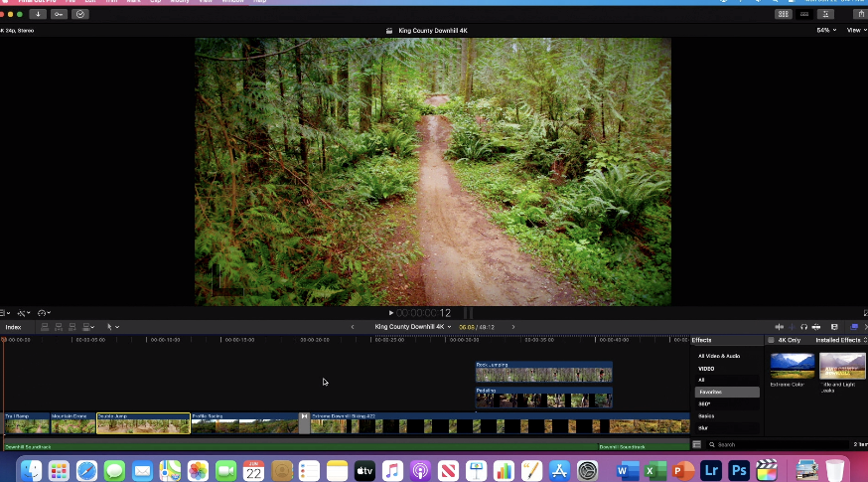868x482 pixels.
Task: Toggle audio skimming icon
Action: click(792, 327)
